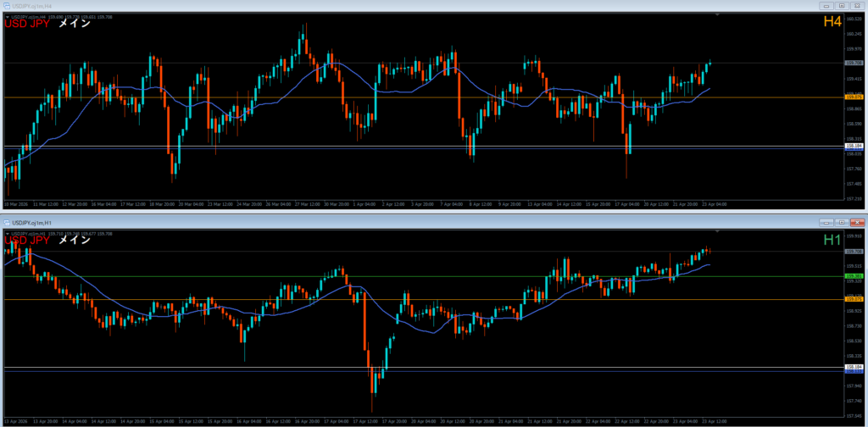
Task: Click the H1 chart window icon in title bar
Action: 7,221
